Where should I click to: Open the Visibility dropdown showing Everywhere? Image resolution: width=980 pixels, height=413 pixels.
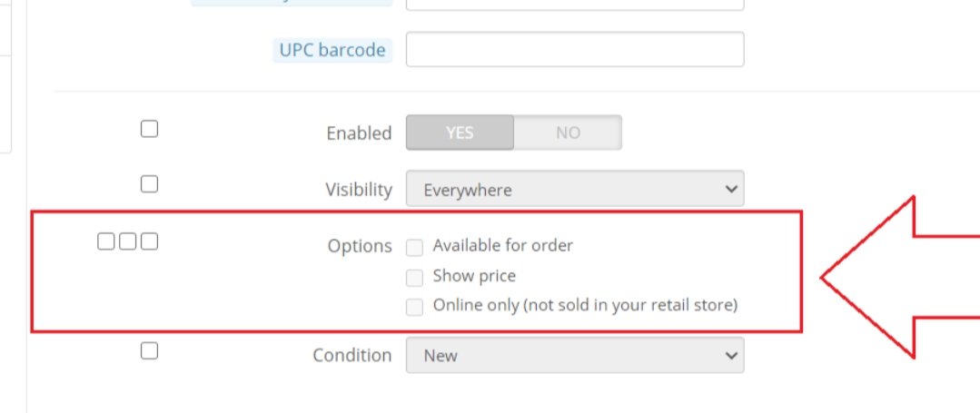pos(574,190)
